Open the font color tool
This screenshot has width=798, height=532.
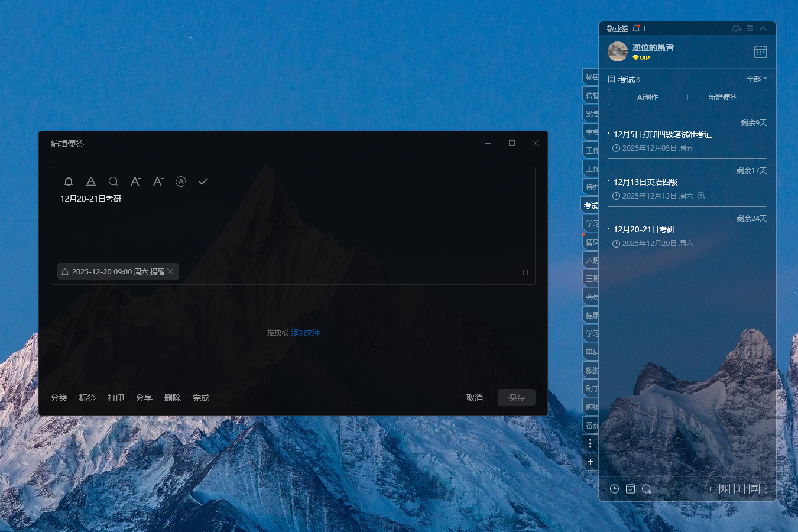coord(91,181)
